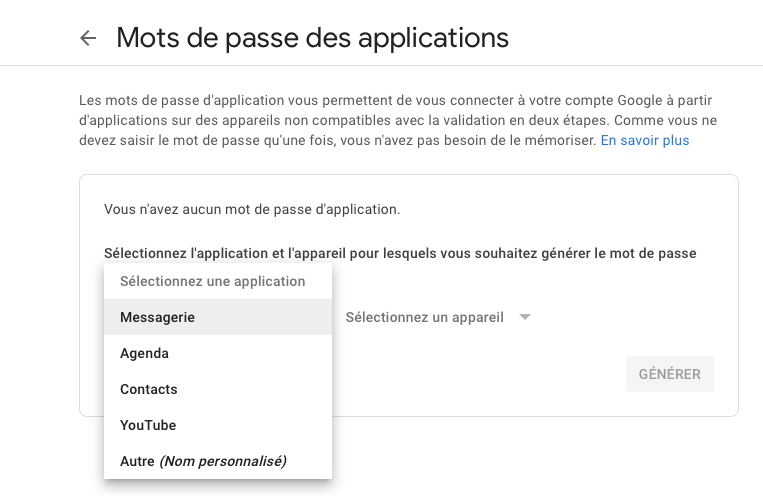Image resolution: width=763 pixels, height=496 pixels.
Task: Click the 'Sélectionnez une application' menu header
Action: pos(212,281)
